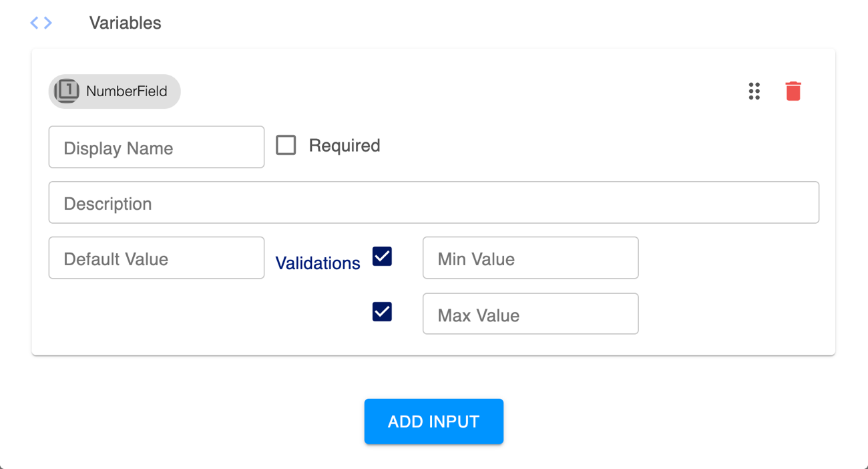Click the Variables section heading
This screenshot has height=469, width=868.
pos(125,23)
